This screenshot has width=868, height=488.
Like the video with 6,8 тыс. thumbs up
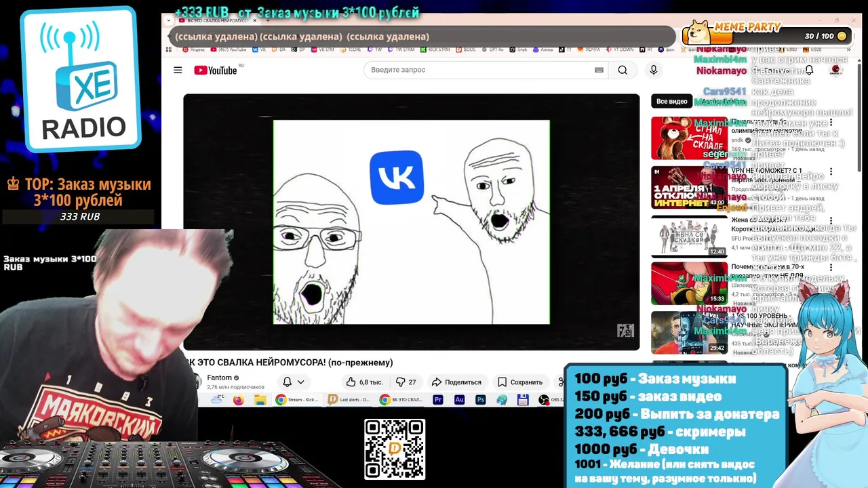point(364,382)
